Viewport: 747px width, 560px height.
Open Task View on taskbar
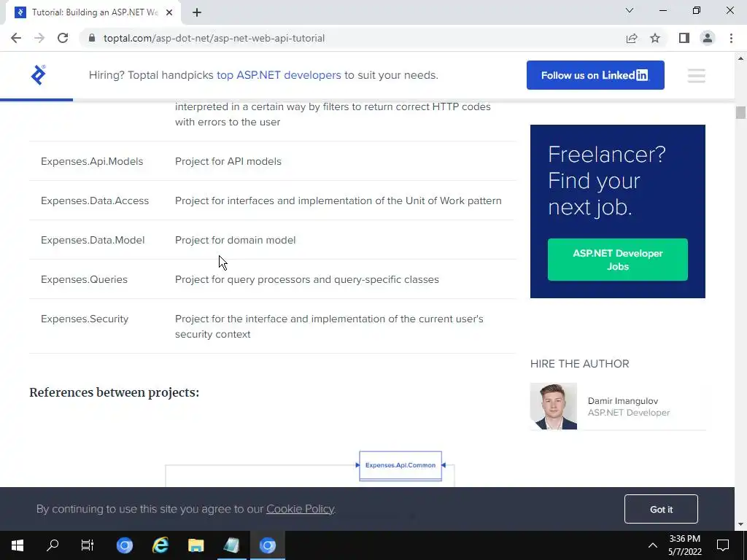tap(88, 545)
